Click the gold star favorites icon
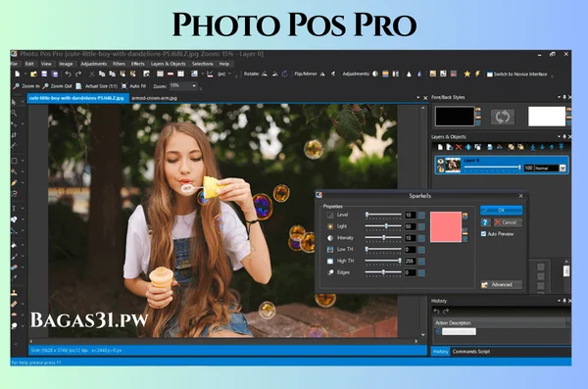 coord(466,73)
